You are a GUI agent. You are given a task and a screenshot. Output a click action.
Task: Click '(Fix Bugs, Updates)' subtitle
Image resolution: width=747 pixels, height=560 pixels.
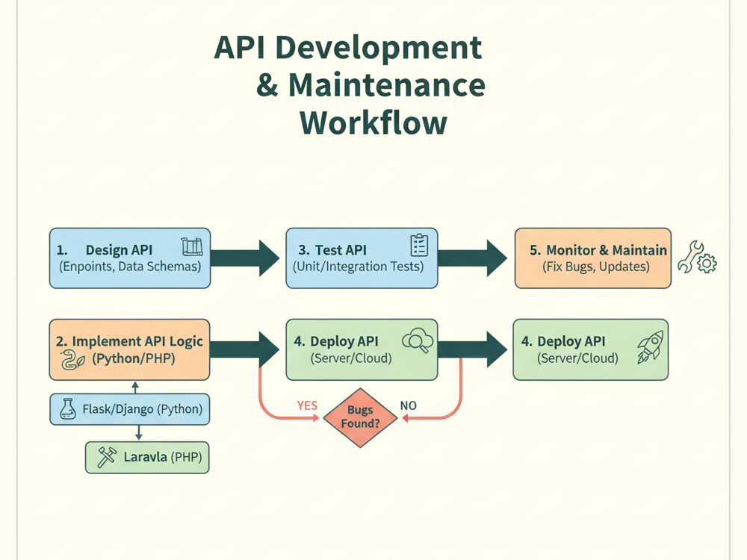click(x=596, y=267)
